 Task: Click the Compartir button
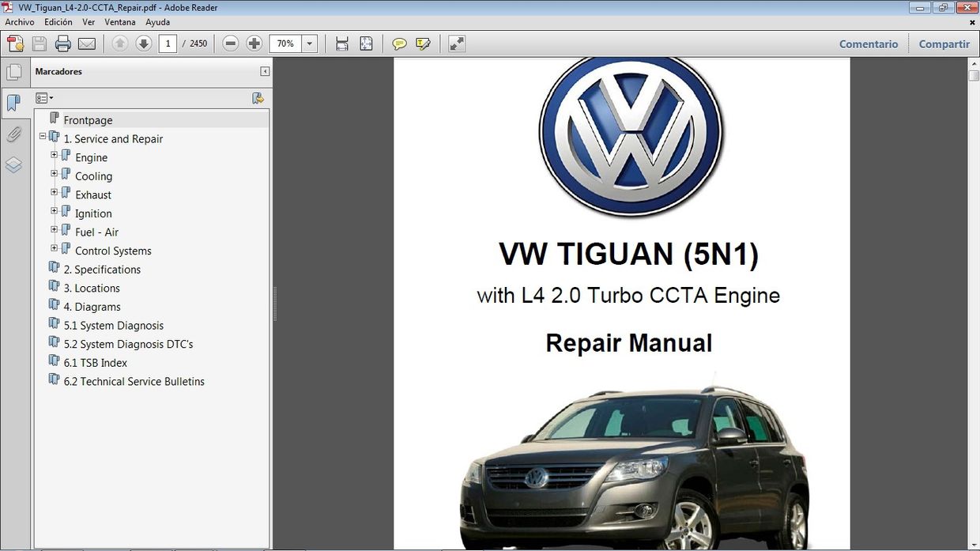[944, 43]
